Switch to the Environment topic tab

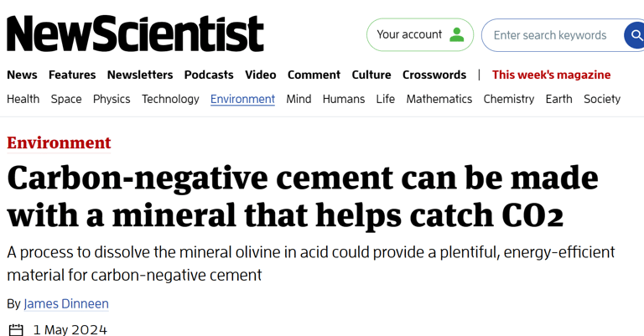[242, 99]
